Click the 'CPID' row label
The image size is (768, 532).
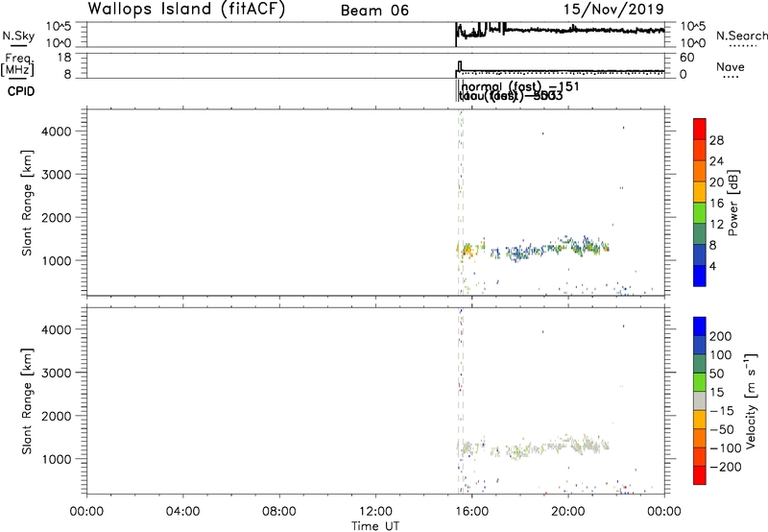click(x=21, y=91)
